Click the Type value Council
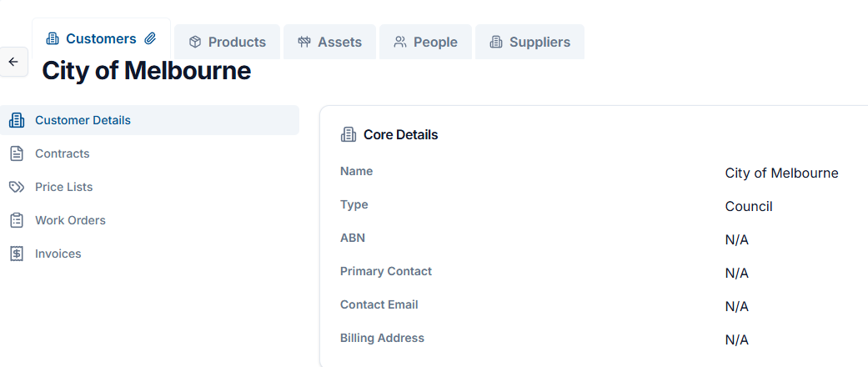Viewport: 868px width, 367px height. pos(749,206)
